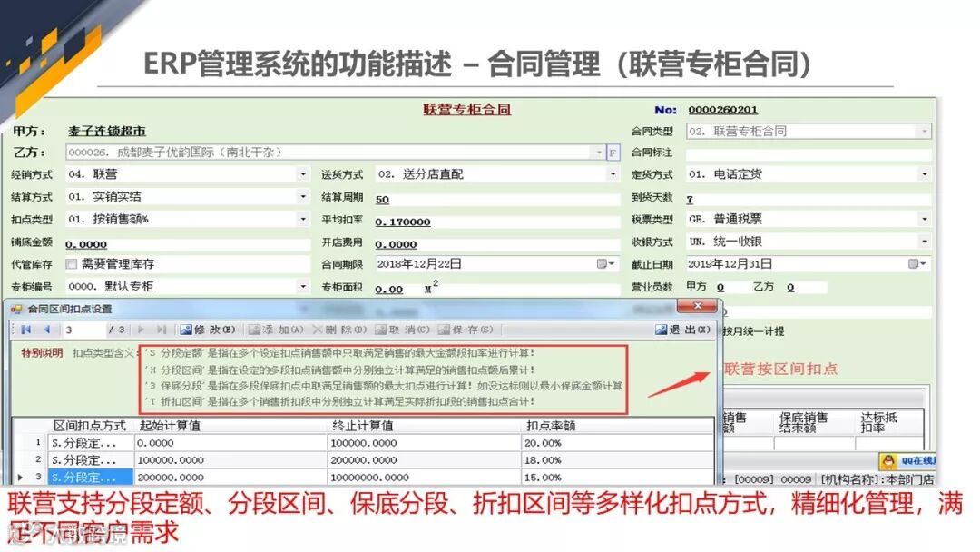Image resolution: width=980 pixels, height=552 pixels.
Task: Select the selected row 3 S.分段定 cell
Action: tap(90, 477)
